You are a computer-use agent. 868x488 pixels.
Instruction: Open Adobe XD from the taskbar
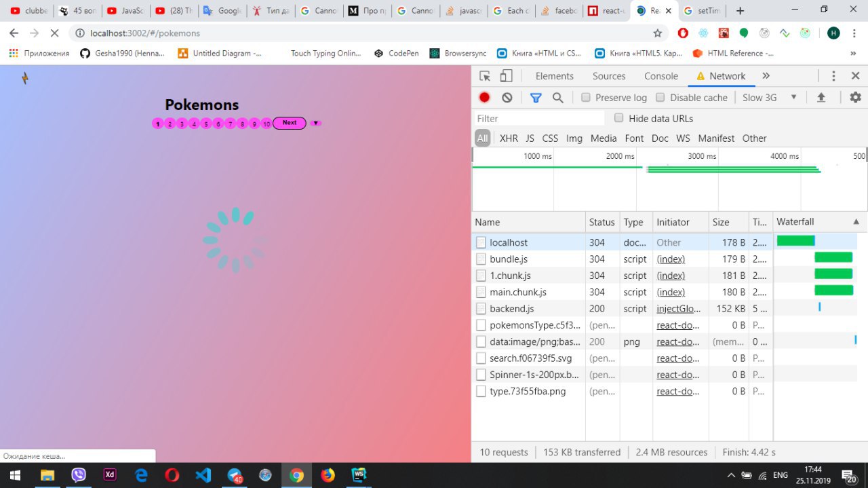point(109,475)
